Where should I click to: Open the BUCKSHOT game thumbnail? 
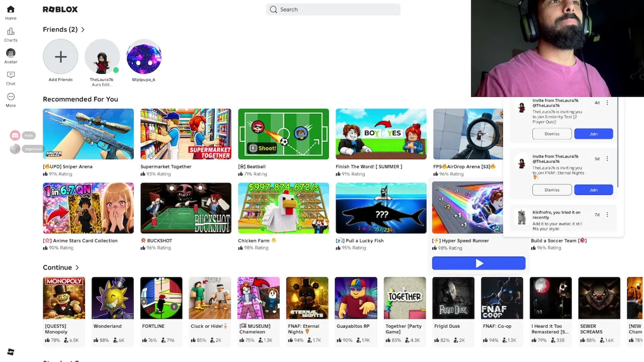186,208
